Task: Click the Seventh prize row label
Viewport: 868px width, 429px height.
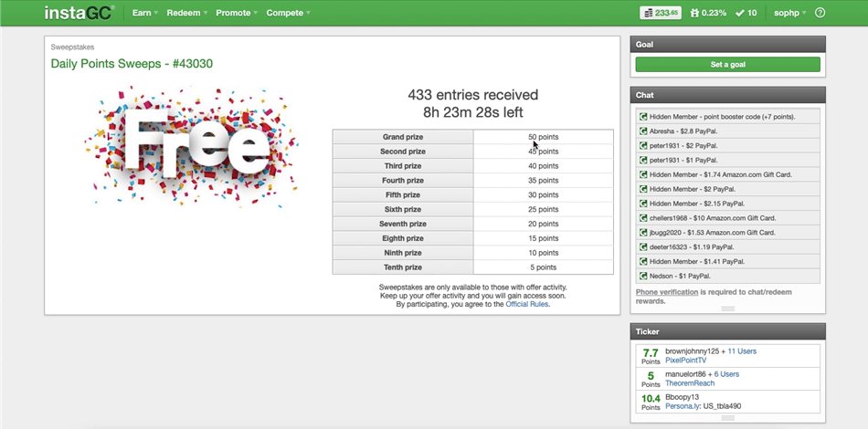Action: pos(402,224)
